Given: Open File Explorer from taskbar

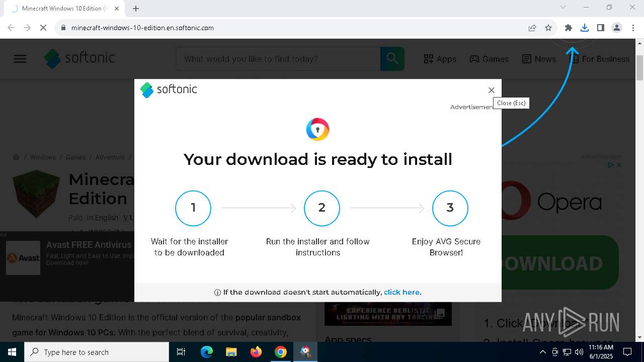Looking at the screenshot, I should tap(231, 352).
